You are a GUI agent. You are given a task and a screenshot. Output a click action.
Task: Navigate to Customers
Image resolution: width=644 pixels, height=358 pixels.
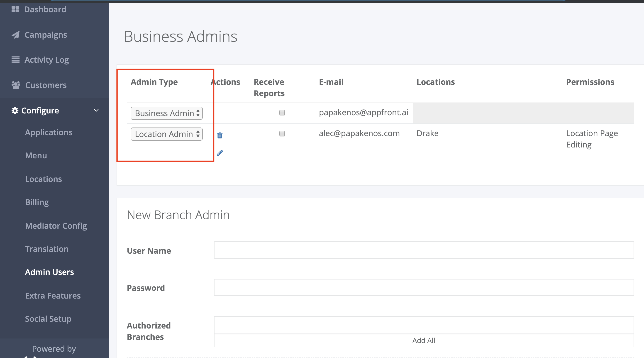pyautogui.click(x=46, y=85)
